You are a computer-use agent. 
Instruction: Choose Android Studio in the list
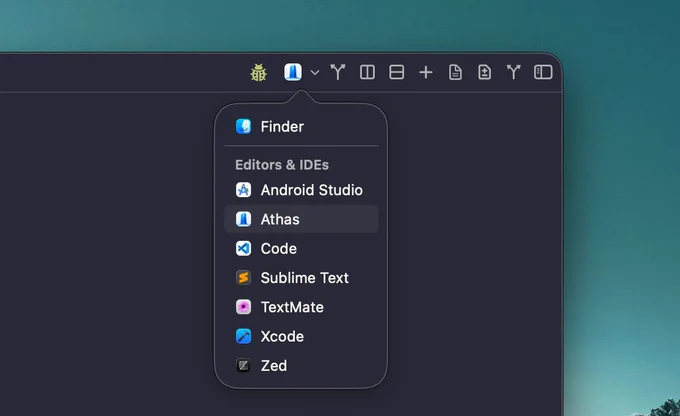(301, 190)
